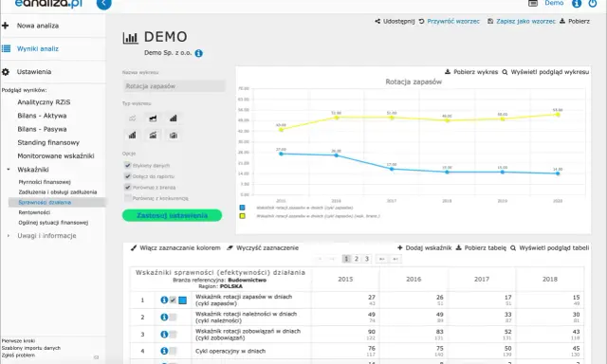Click the blue legend swatch under chart
This screenshot has width=607, height=364.
(x=243, y=208)
